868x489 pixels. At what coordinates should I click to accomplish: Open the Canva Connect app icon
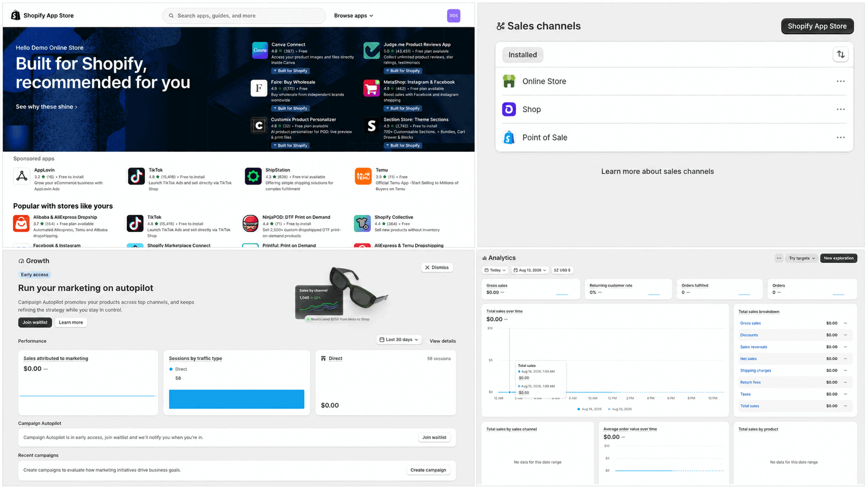[260, 50]
